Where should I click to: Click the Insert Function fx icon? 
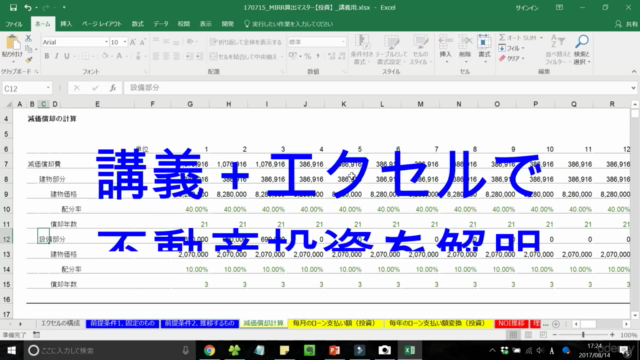click(113, 88)
